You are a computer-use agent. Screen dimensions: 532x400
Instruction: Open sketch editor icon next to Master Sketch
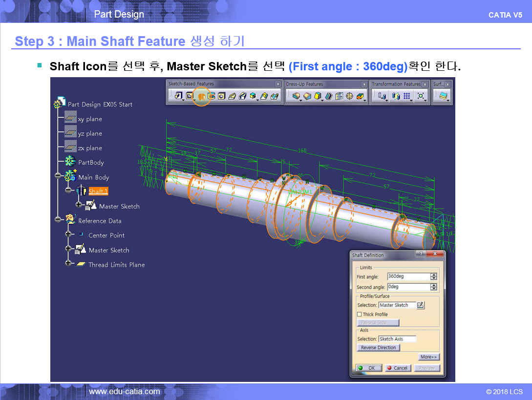coord(421,305)
